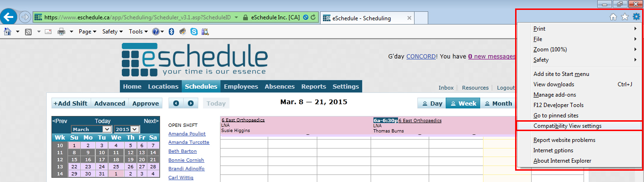
Task: Open Internet options
Action: (x=579, y=150)
